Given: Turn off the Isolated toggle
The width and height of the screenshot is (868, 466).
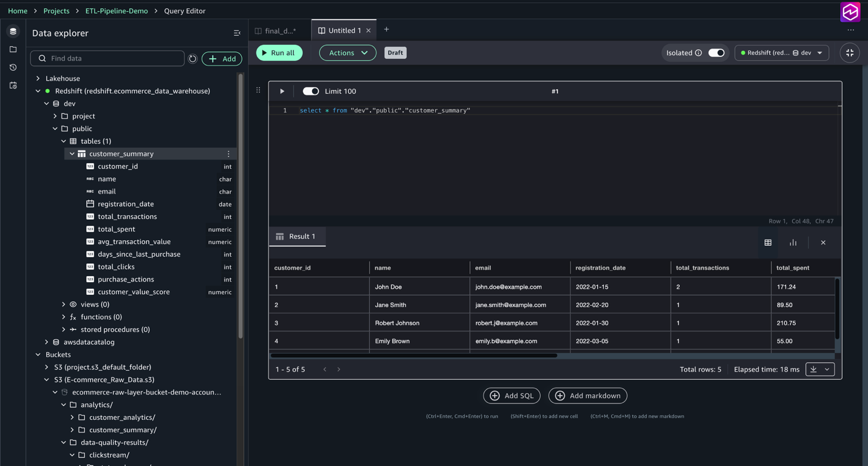Looking at the screenshot, I should (x=716, y=53).
